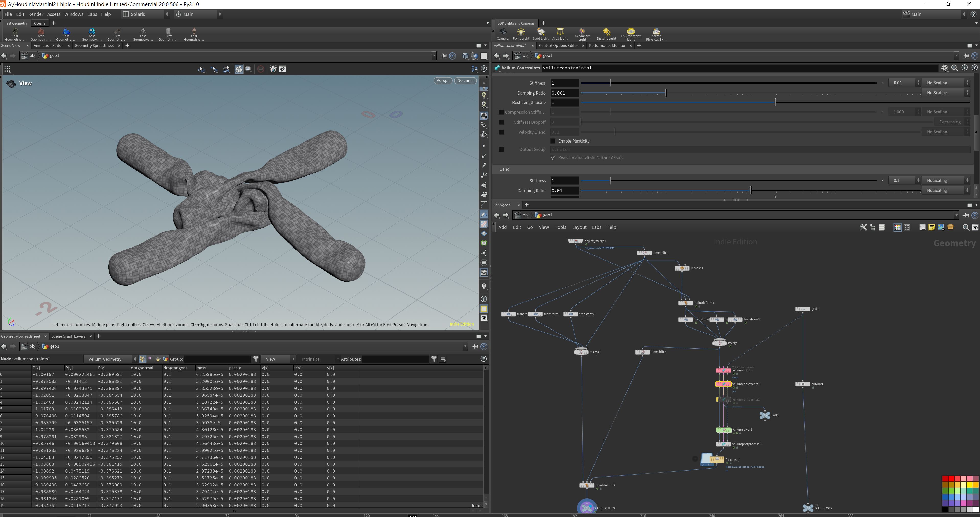The height and width of the screenshot is (517, 980).
Task: Add a Camera from LOP Lights shelf
Action: (503, 33)
